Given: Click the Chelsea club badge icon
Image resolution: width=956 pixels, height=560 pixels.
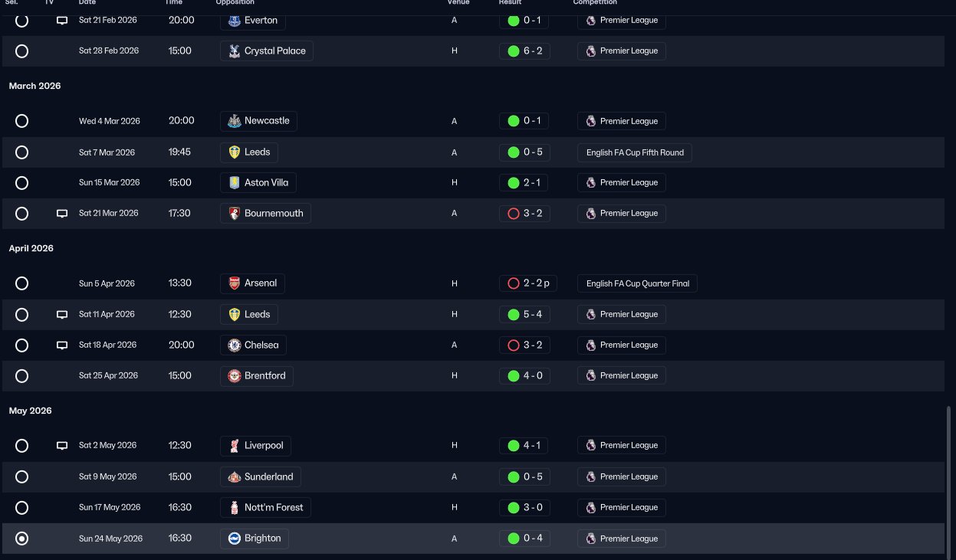Looking at the screenshot, I should point(235,345).
